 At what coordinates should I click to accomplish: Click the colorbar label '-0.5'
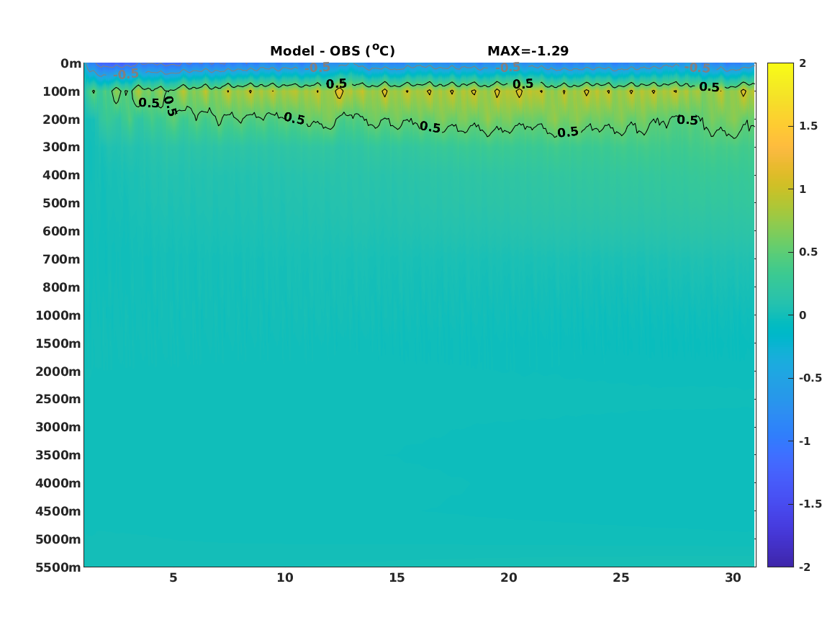[x=810, y=378]
